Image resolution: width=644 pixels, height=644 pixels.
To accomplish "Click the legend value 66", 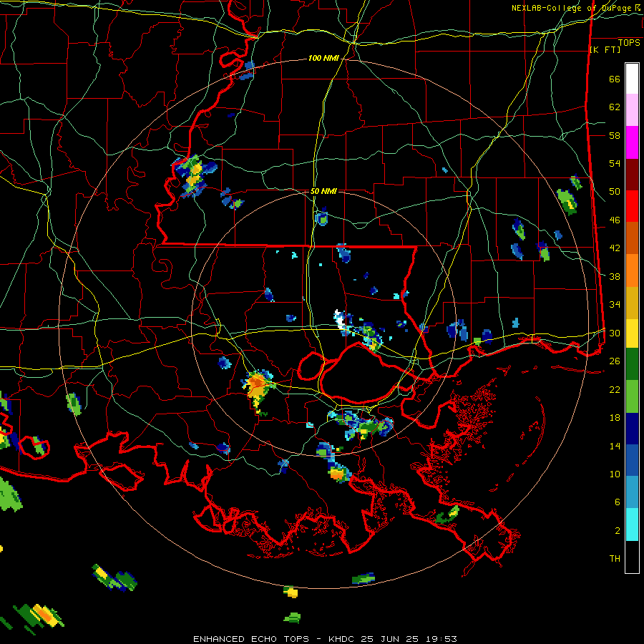I will click(615, 79).
